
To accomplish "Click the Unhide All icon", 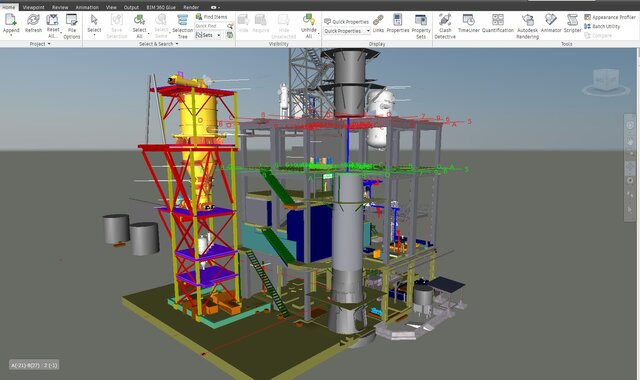I will (x=309, y=20).
